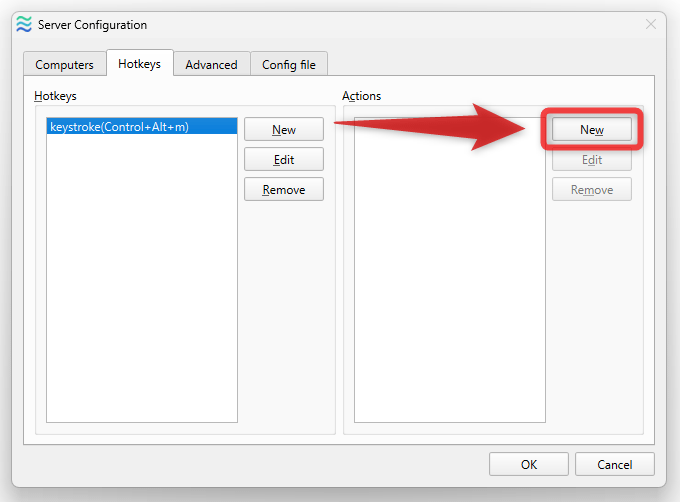The width and height of the screenshot is (680, 502).
Task: Click the Server Configuration app icon
Action: [x=24, y=24]
